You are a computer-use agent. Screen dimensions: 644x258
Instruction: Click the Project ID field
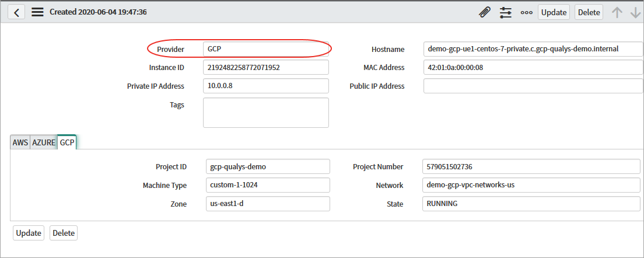[268, 166]
